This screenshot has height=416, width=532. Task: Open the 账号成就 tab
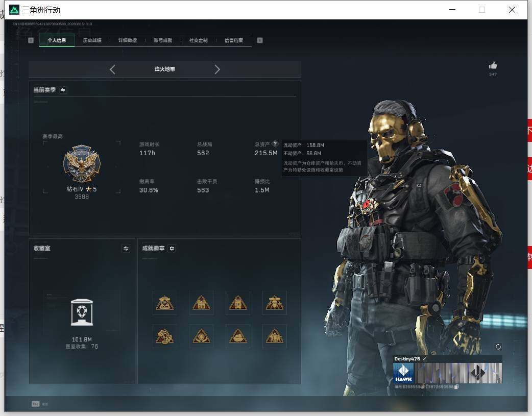tap(163, 40)
